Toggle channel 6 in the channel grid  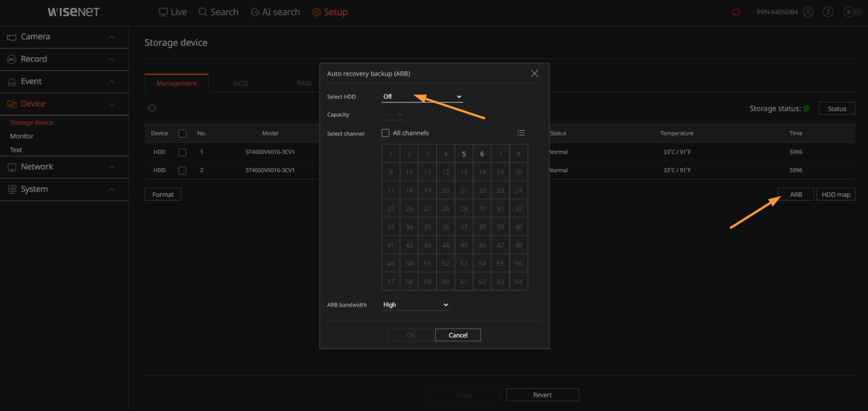(x=482, y=154)
